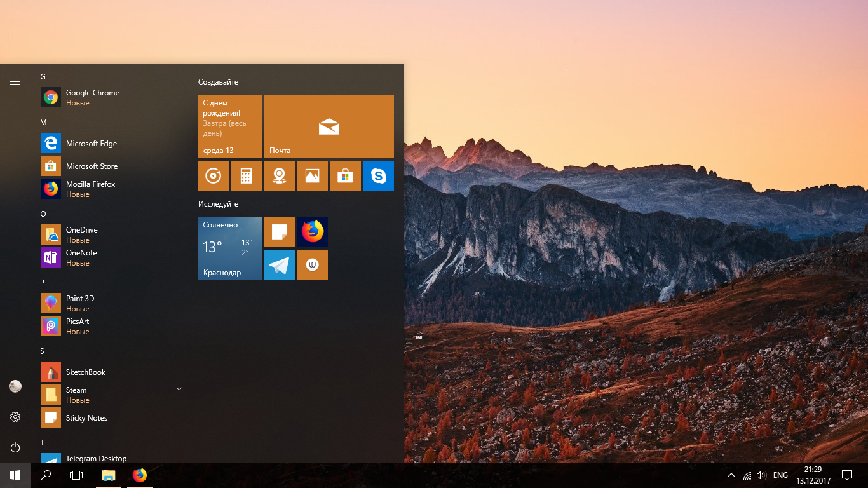Launch SketchBook from the app list
This screenshot has width=868, height=488.
(x=112, y=372)
